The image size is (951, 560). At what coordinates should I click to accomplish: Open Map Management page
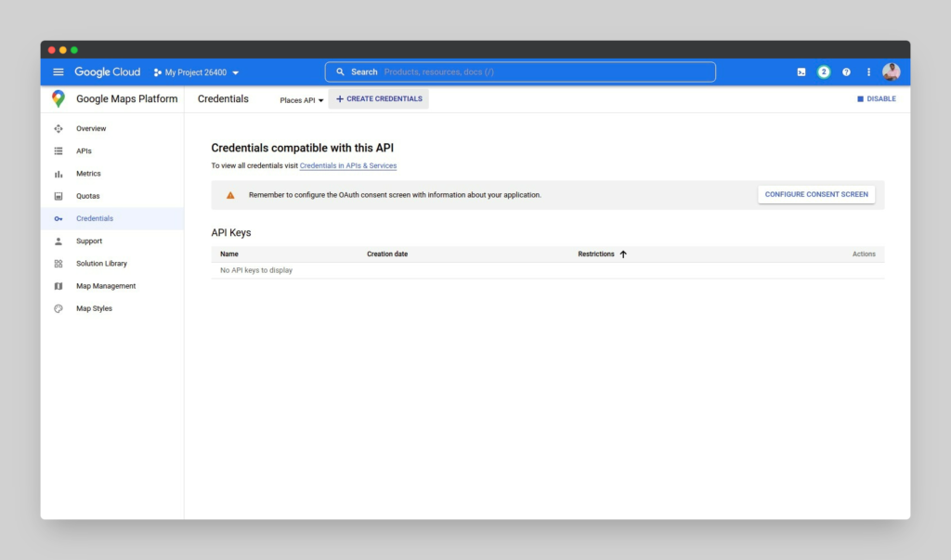pyautogui.click(x=112, y=286)
